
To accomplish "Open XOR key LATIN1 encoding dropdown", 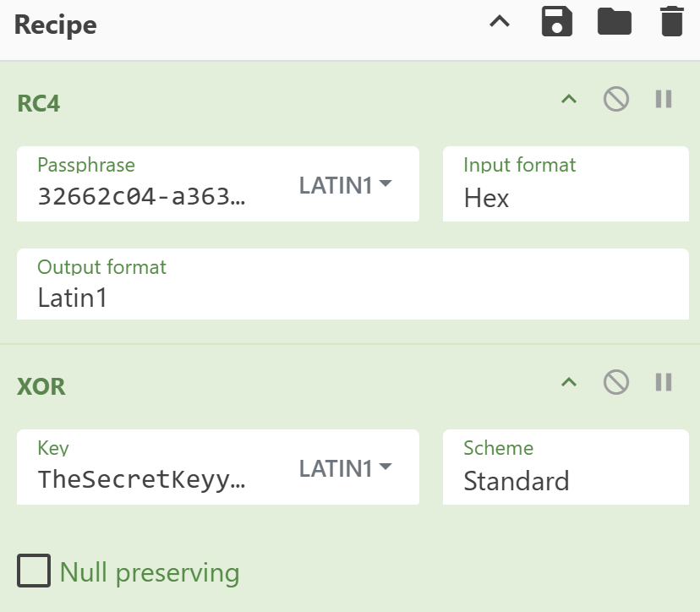I will pyautogui.click(x=346, y=468).
